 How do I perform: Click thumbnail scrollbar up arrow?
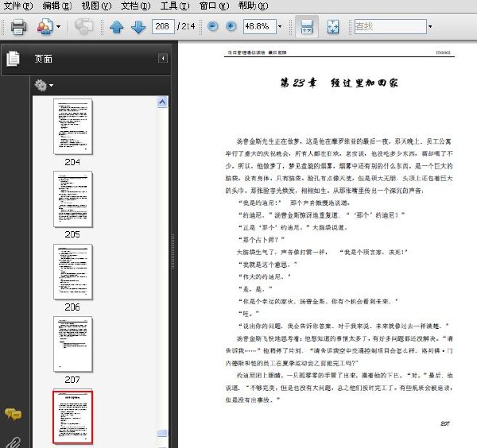coord(162,102)
